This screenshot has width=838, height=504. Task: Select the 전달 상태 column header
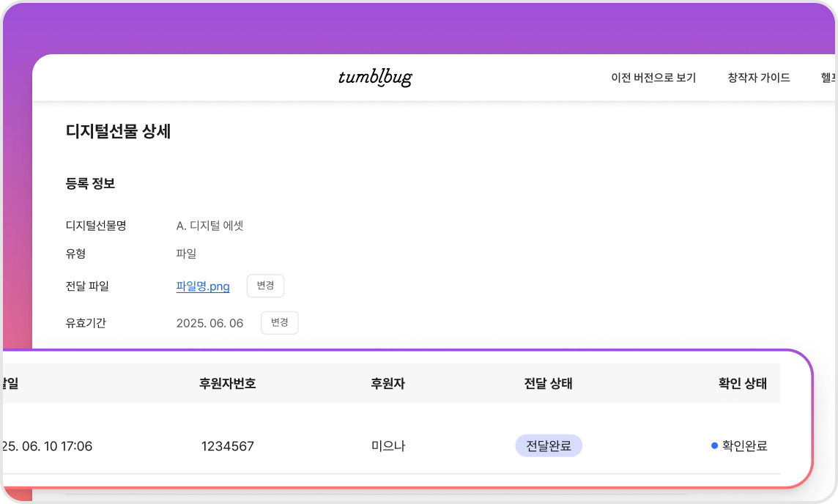548,383
